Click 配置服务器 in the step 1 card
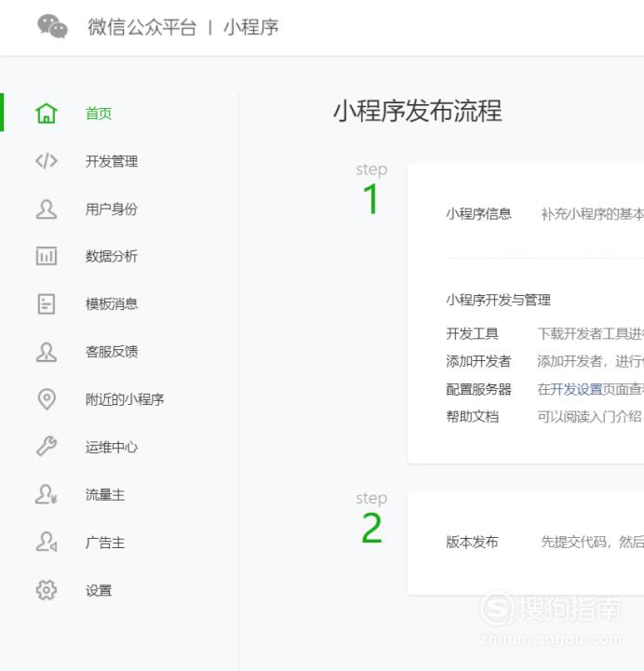 tap(479, 389)
